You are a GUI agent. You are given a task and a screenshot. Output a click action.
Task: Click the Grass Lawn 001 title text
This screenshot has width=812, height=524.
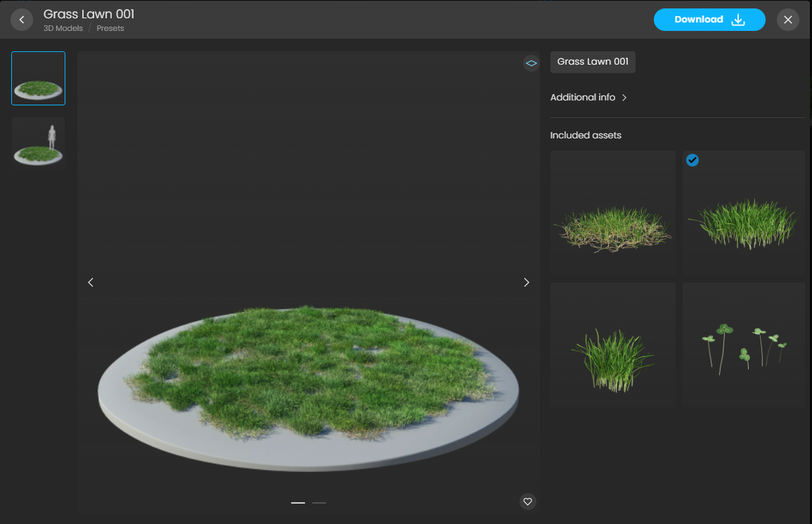(x=89, y=14)
